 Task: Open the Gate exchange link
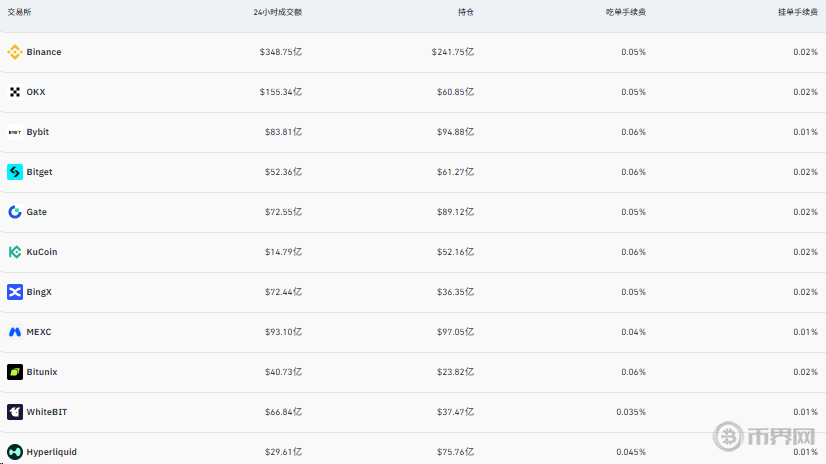(36, 212)
